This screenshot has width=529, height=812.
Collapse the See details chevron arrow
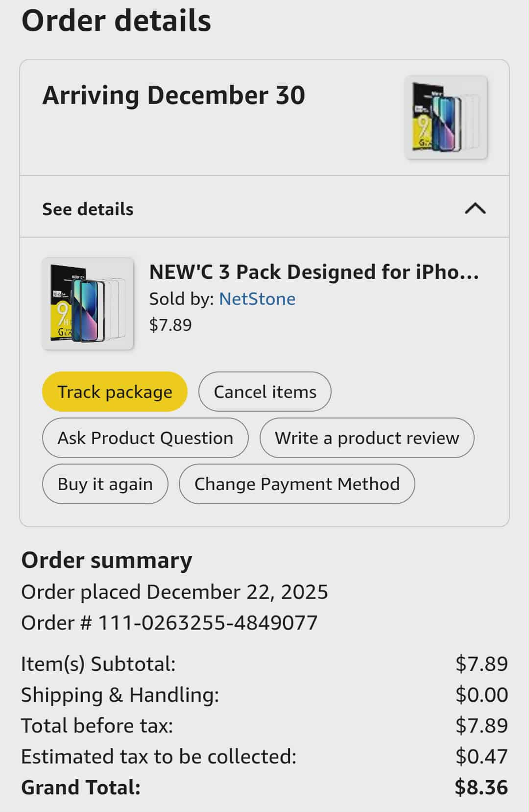475,209
